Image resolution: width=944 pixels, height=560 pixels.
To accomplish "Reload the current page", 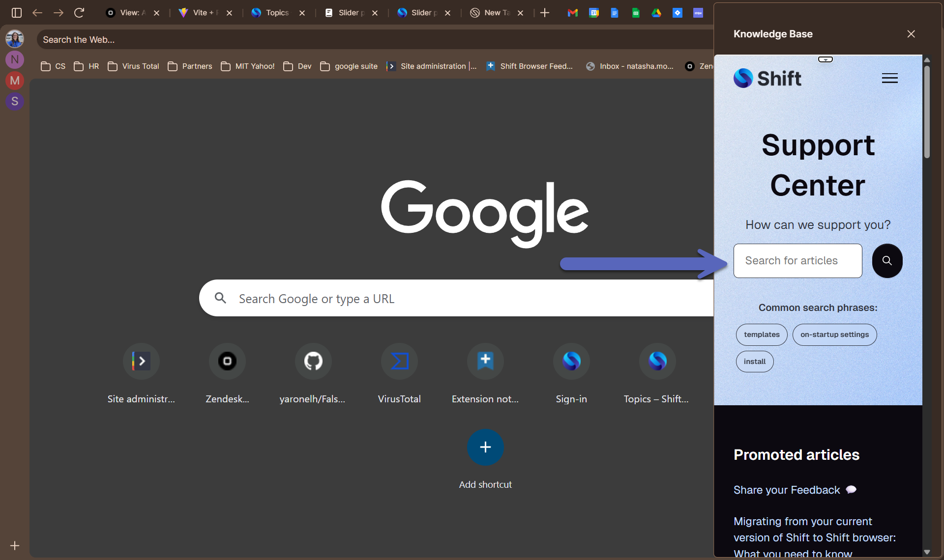I will tap(79, 13).
